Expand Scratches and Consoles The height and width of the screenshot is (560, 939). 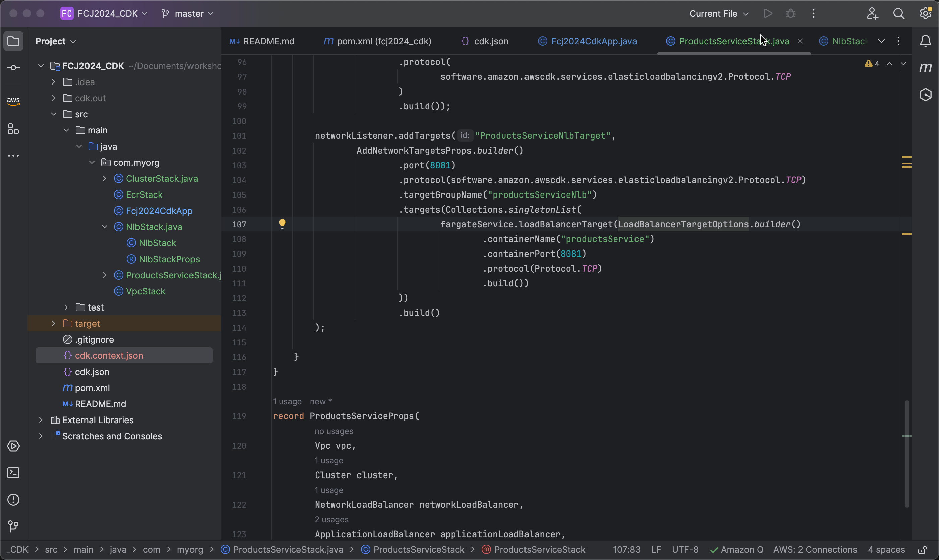[41, 436]
